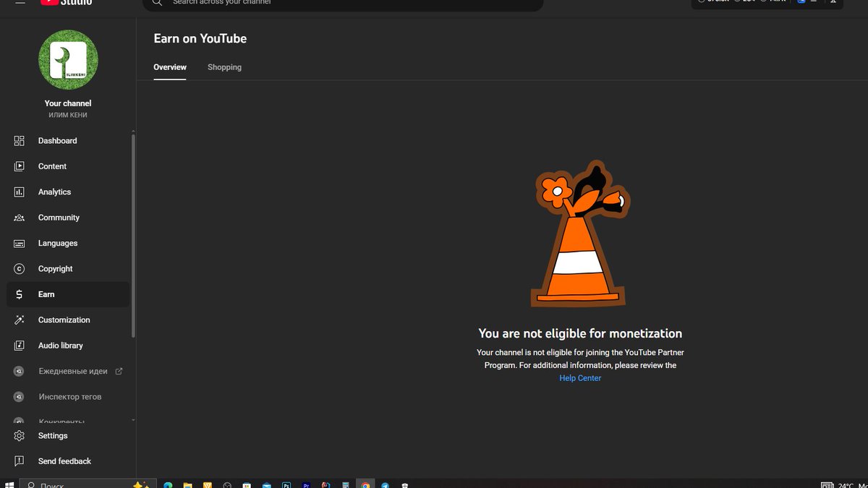Click the sidebar scrollbar up arrow
The height and width of the screenshot is (488, 868).
[133, 131]
